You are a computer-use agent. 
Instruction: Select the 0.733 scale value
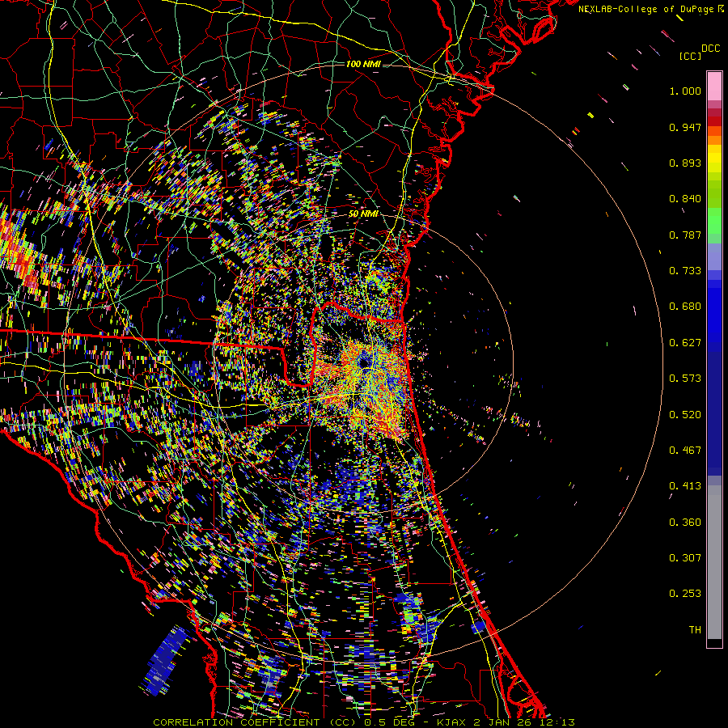coord(685,271)
